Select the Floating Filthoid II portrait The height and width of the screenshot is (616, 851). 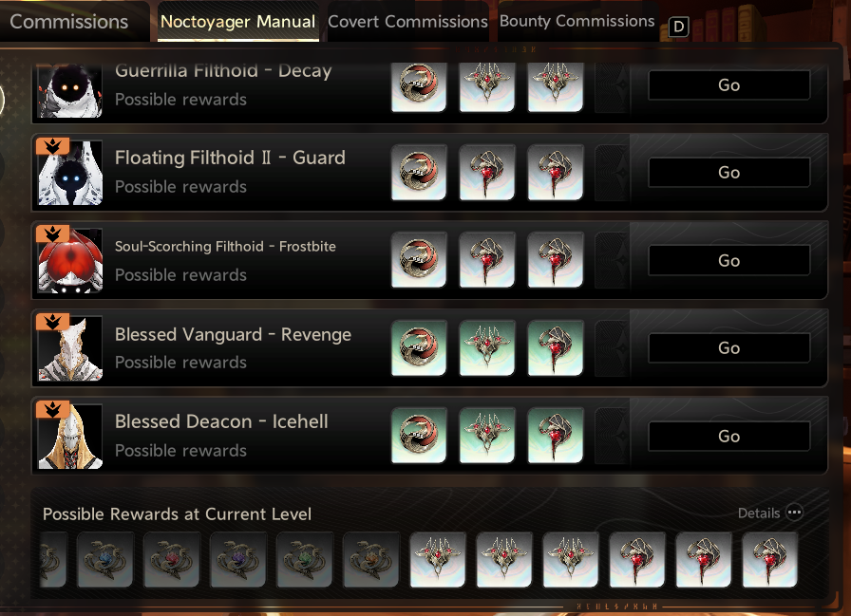(70, 173)
